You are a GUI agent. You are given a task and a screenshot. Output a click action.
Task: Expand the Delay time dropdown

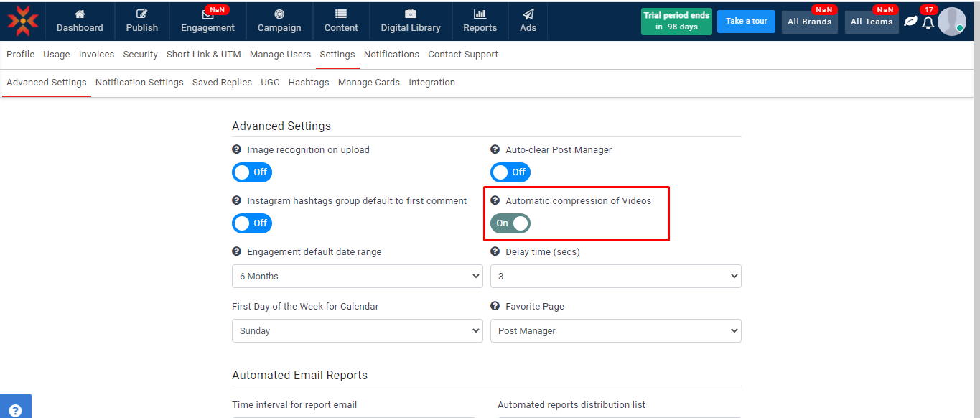point(615,277)
